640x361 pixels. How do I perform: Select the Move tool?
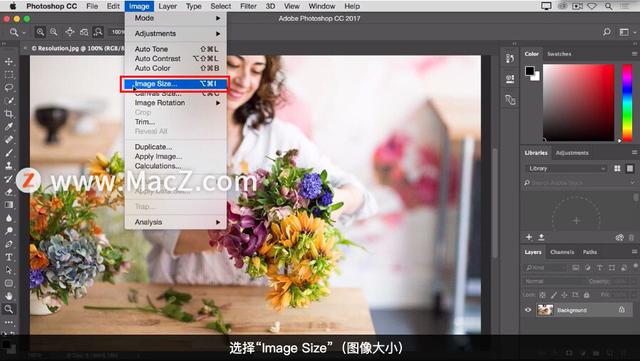(9, 61)
